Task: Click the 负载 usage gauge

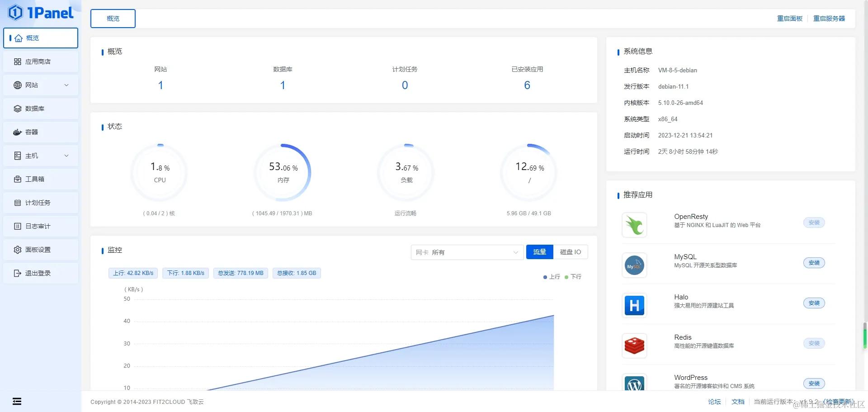Action: (406, 172)
